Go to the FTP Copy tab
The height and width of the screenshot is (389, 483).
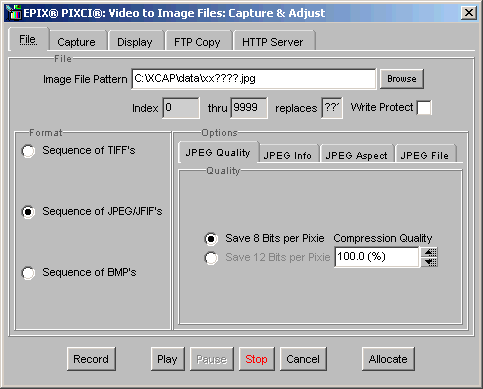[x=197, y=42]
